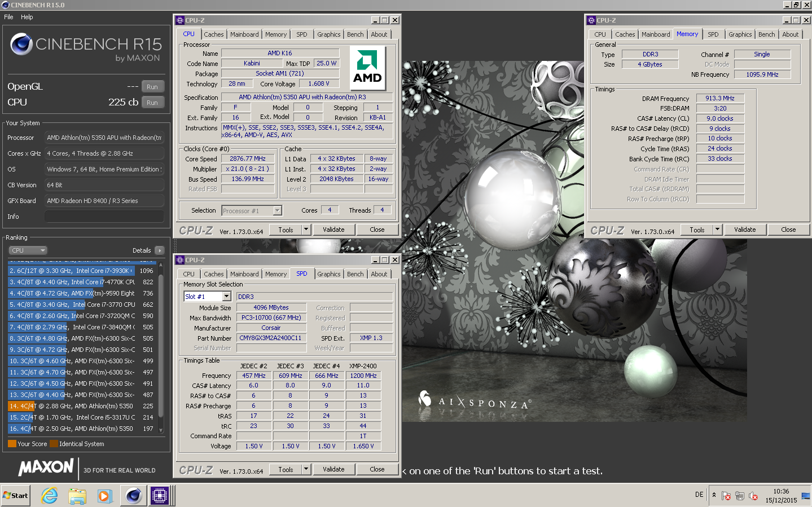Click the Identical System legend swatch
This screenshot has width=812, height=507.
click(54, 444)
